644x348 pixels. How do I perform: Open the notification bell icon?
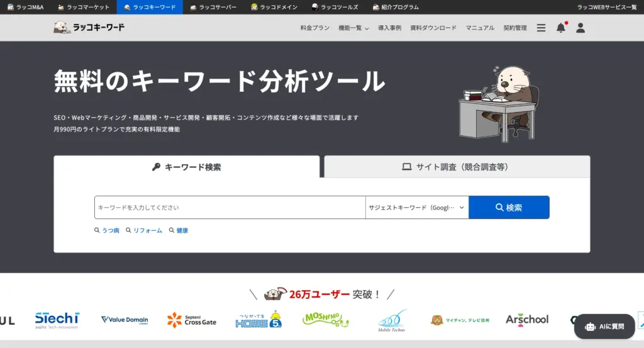(x=561, y=28)
